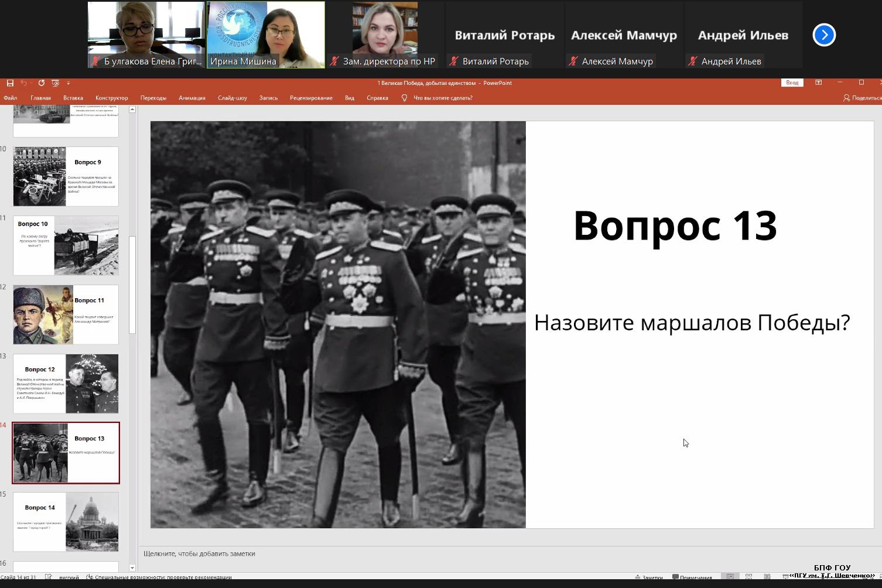Select the Запись tab
882x588 pixels.
click(x=268, y=98)
